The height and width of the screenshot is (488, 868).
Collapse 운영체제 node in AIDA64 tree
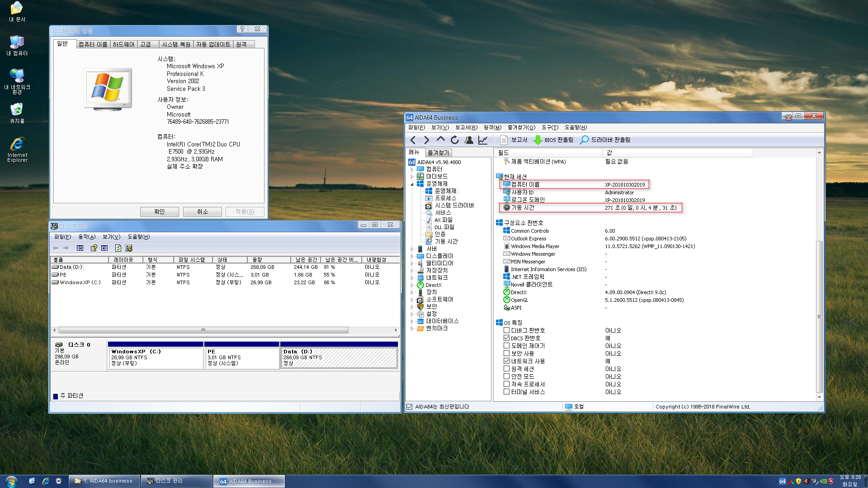click(x=412, y=184)
